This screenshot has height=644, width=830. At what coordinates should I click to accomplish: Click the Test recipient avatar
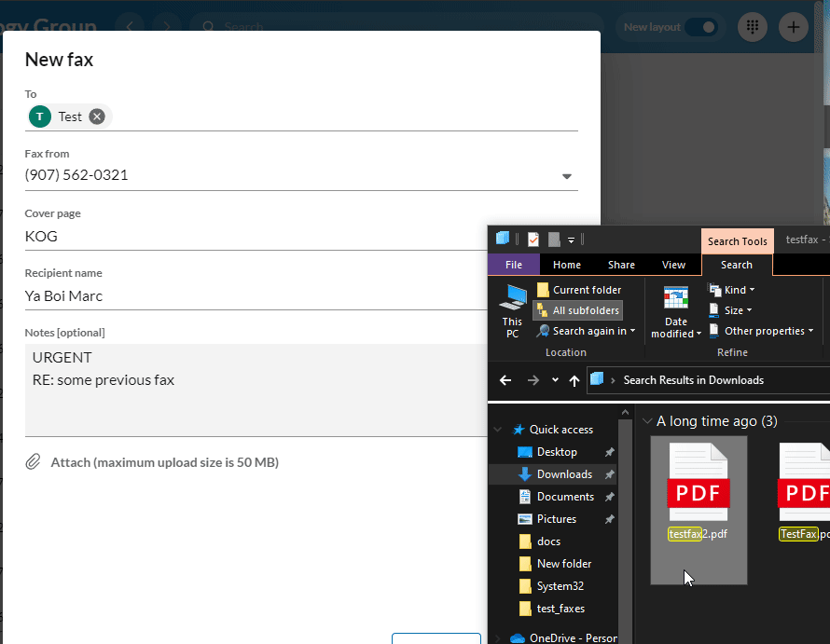point(40,116)
